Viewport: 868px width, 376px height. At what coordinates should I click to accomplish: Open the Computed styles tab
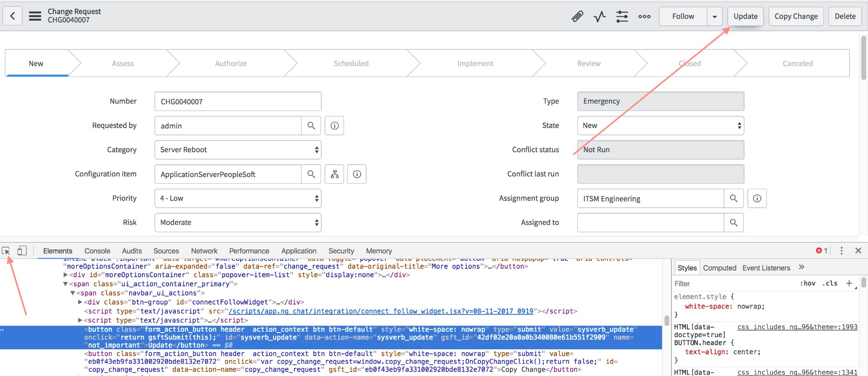click(x=720, y=268)
